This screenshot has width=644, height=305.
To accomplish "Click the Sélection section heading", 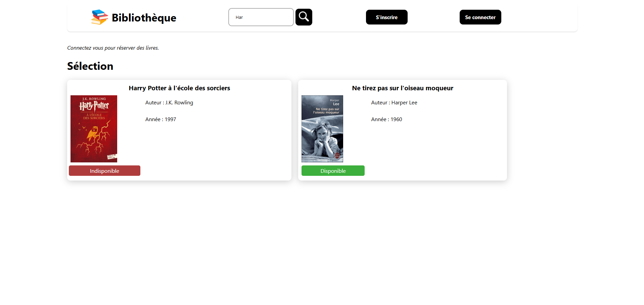I will 90,66.
